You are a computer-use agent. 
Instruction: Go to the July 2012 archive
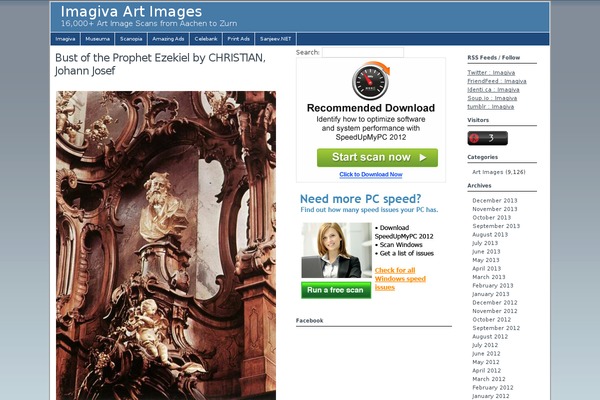click(485, 345)
